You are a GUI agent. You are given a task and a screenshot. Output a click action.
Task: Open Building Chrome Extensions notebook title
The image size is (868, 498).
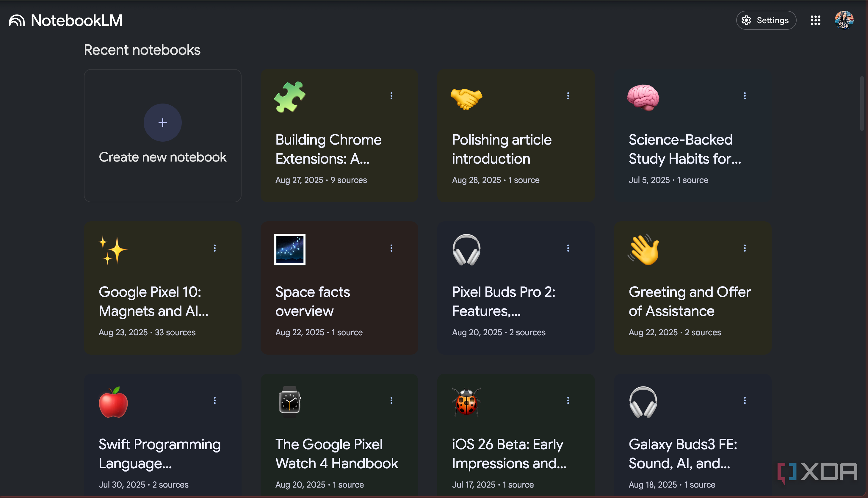[x=328, y=149]
